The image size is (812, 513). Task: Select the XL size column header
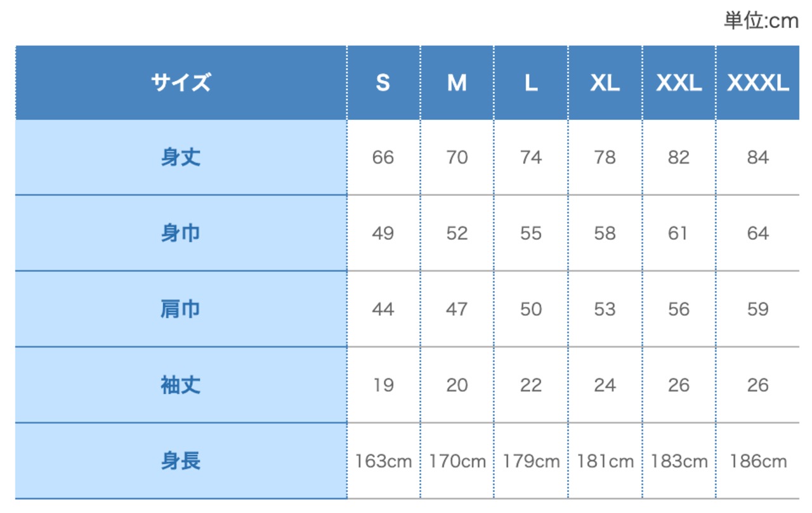pos(605,82)
